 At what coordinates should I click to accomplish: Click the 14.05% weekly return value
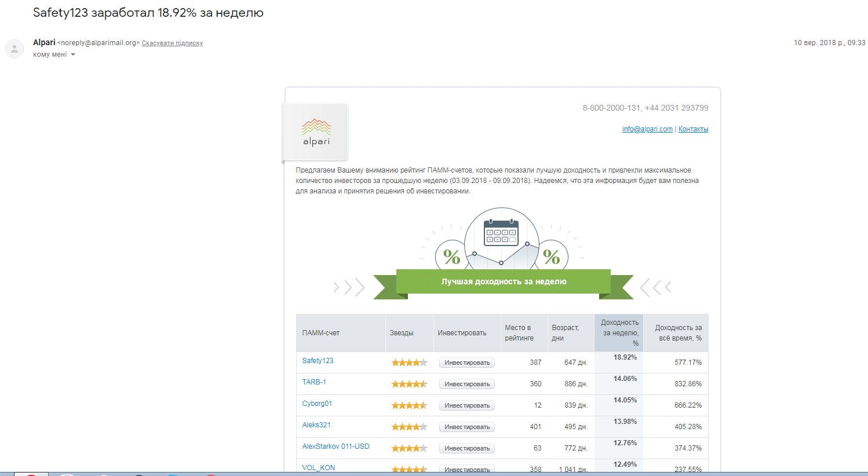click(x=625, y=400)
